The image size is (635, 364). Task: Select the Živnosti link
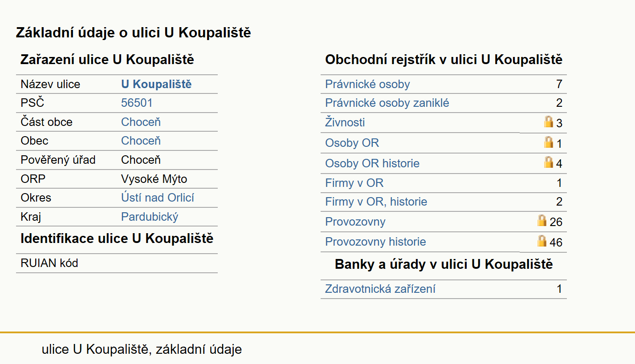click(x=345, y=122)
